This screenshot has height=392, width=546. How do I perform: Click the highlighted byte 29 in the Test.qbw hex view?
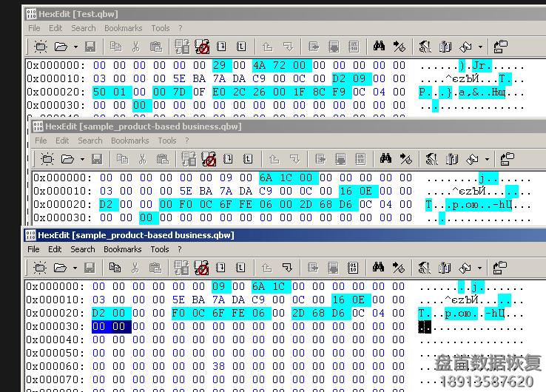point(219,65)
